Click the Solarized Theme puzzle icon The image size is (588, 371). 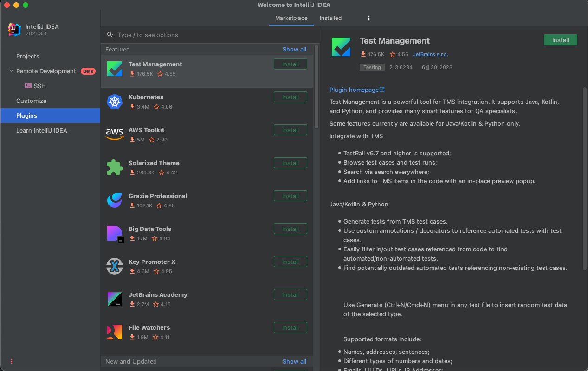point(115,167)
